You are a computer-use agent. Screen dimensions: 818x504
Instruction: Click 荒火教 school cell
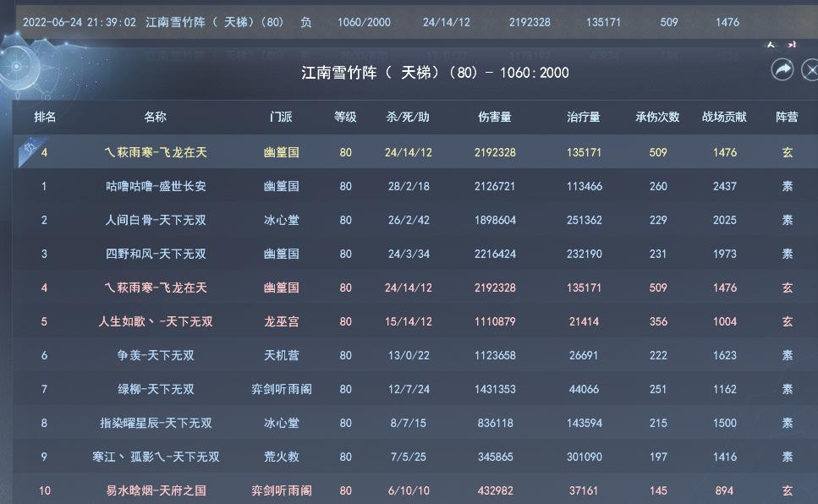pos(281,457)
